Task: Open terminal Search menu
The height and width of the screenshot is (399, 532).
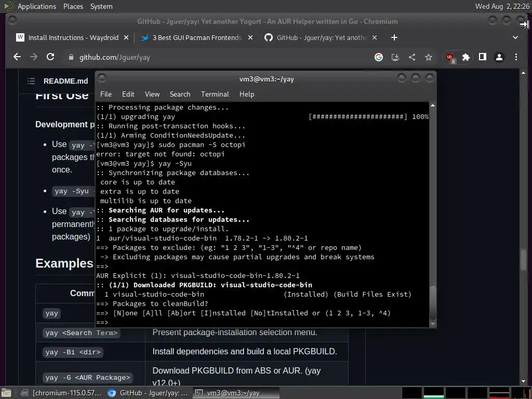Action: click(180, 94)
